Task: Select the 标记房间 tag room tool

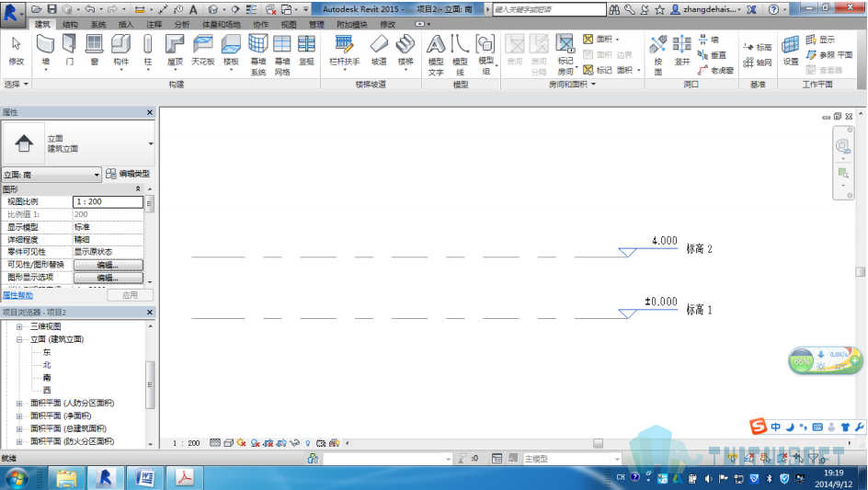Action: [565, 54]
